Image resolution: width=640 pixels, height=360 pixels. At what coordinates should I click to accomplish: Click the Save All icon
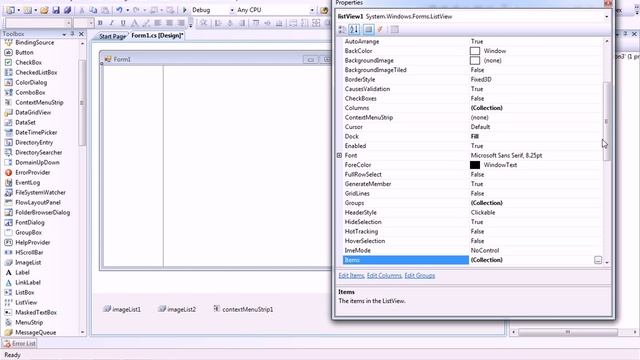click(67, 10)
